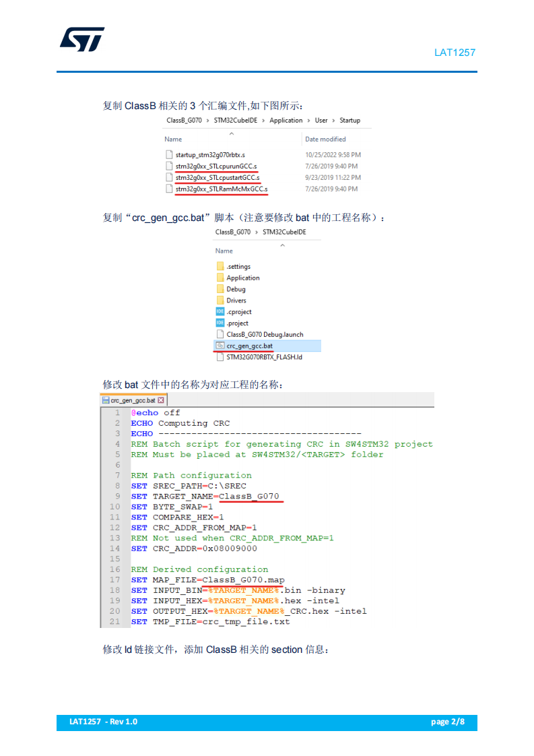Click file icon of stm32g0xx_STLcpurunGCC.s
Screen dimensions: 534x756
click(x=169, y=166)
